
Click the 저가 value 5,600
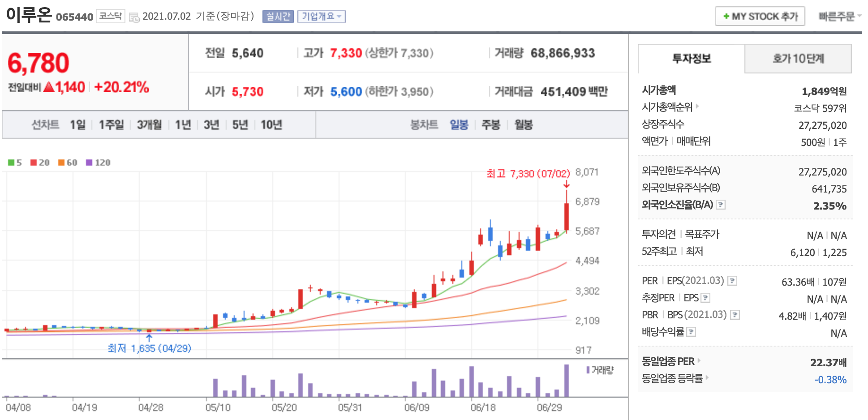(346, 92)
